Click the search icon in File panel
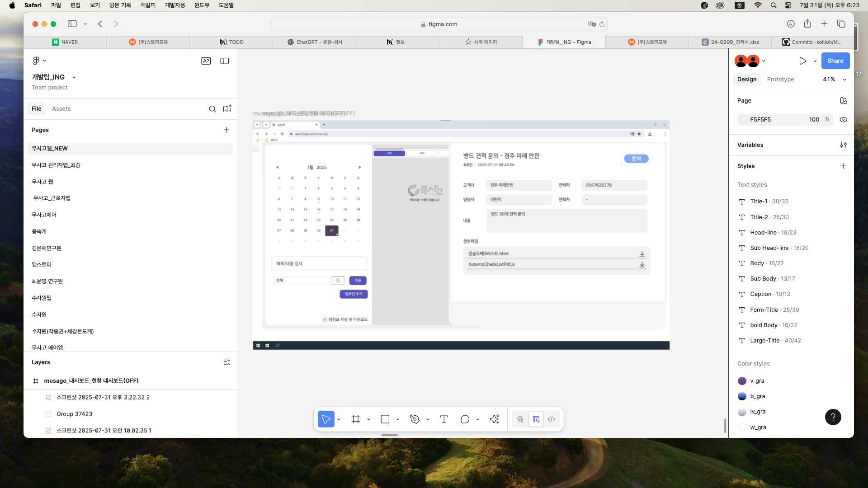The width and height of the screenshot is (868, 488). coord(212,109)
